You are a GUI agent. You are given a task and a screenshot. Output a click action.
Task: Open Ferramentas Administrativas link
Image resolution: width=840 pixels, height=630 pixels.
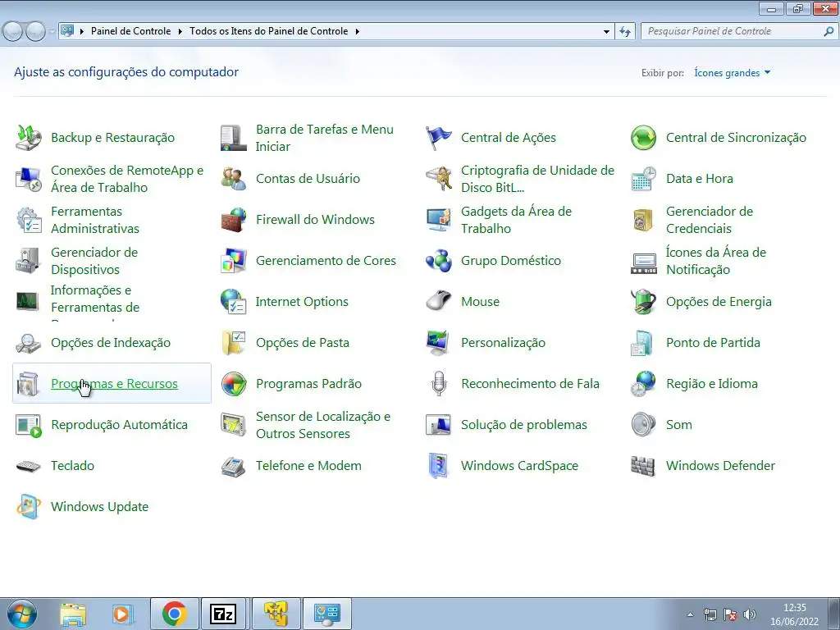pos(95,220)
